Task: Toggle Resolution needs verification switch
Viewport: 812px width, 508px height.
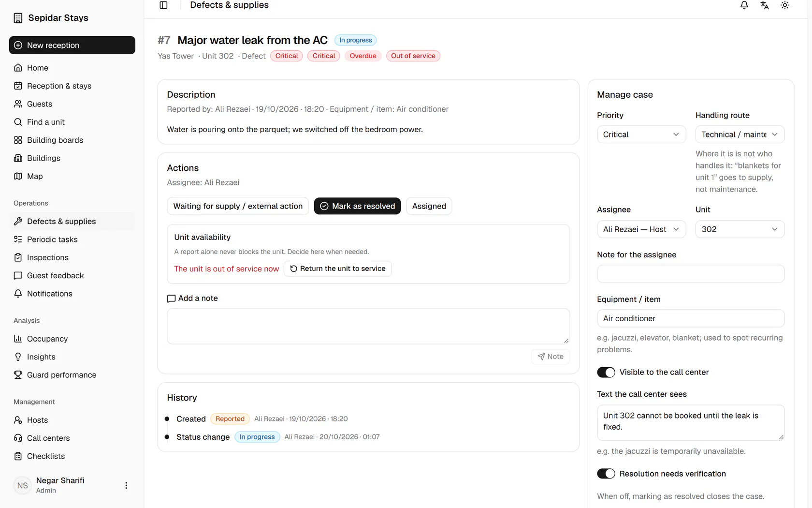Action: [606, 474]
